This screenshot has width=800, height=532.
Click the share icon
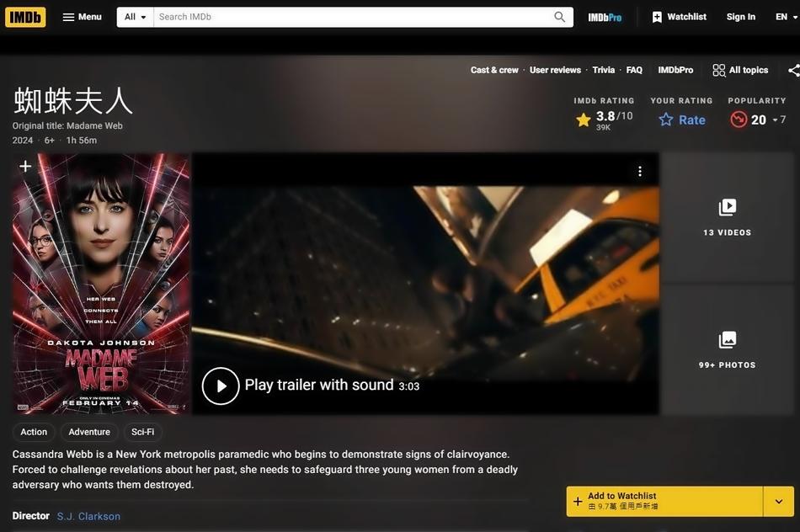pyautogui.click(x=794, y=70)
